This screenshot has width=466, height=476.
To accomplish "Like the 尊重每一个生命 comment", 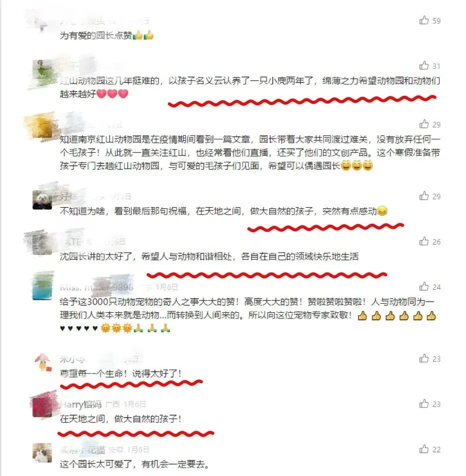I will pyautogui.click(x=424, y=358).
